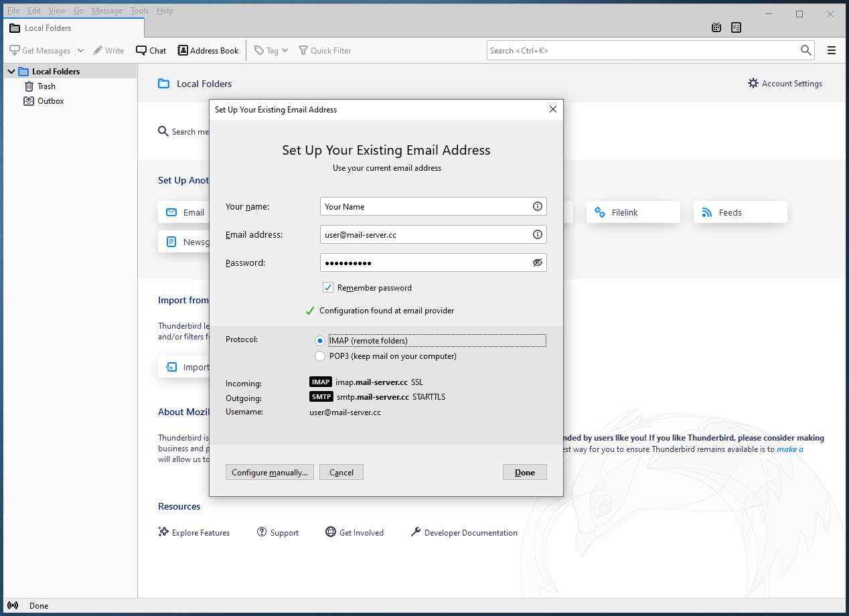Open the tasks icon in tab bar

[737, 27]
